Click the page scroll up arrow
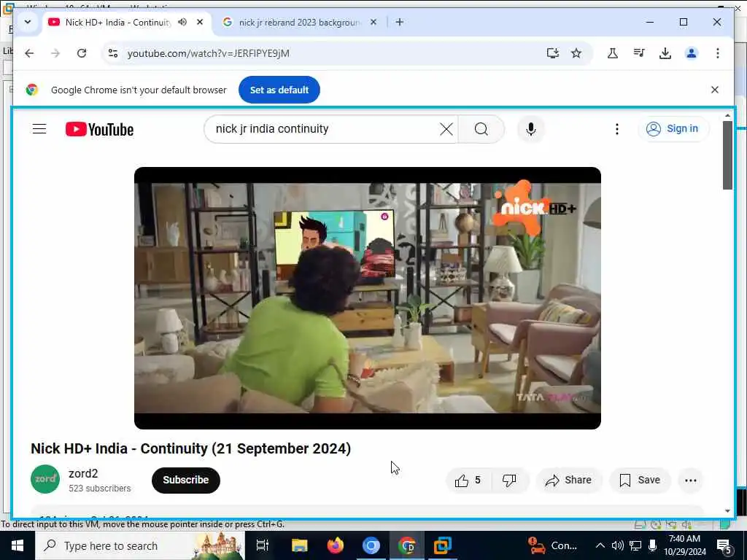This screenshot has height=560, width=747. (x=727, y=115)
